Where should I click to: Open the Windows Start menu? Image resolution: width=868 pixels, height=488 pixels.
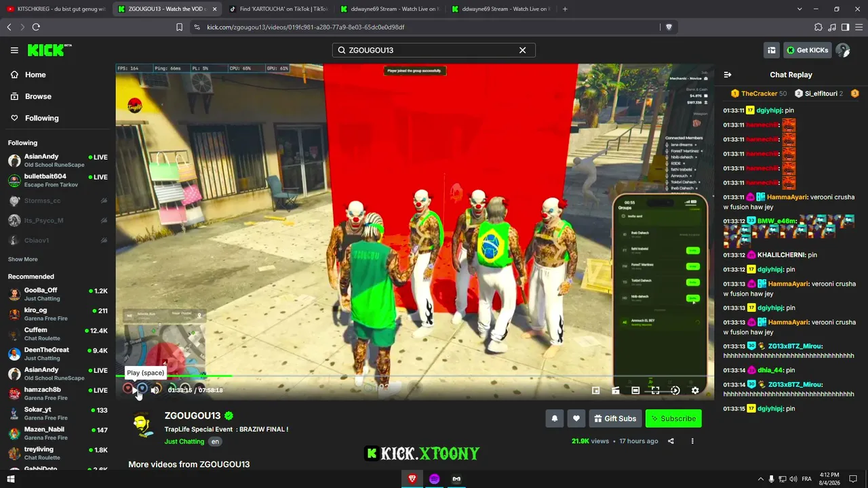(11, 479)
